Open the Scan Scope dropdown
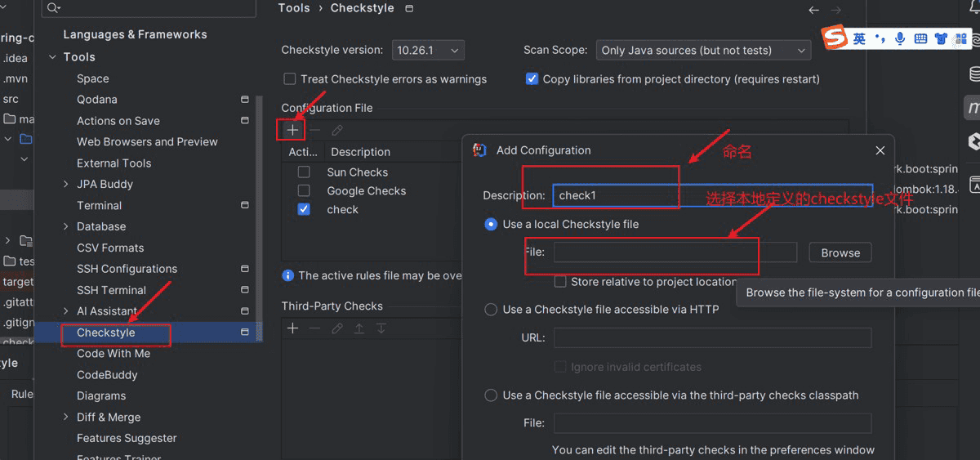Image resolution: width=980 pixels, height=460 pixels. [703, 51]
